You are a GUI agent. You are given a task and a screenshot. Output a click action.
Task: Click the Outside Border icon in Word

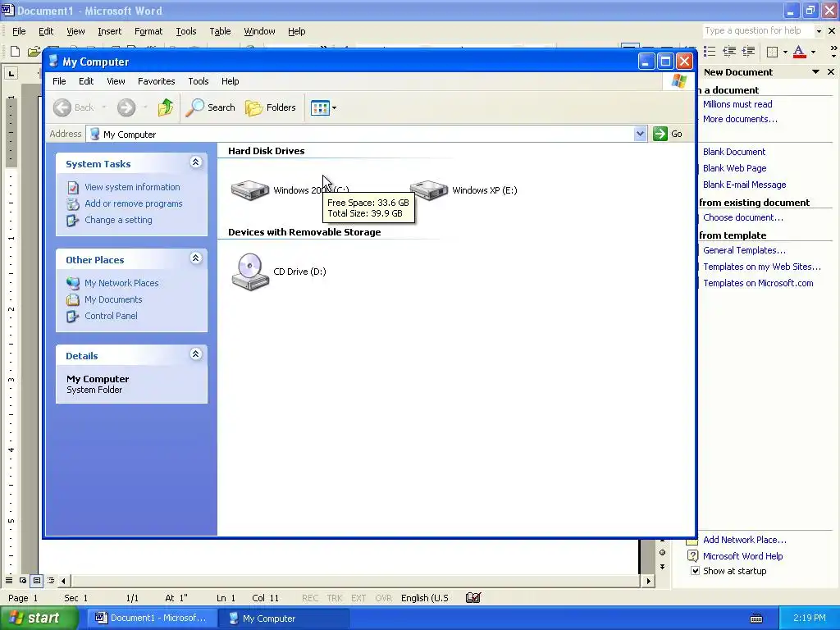click(x=772, y=52)
